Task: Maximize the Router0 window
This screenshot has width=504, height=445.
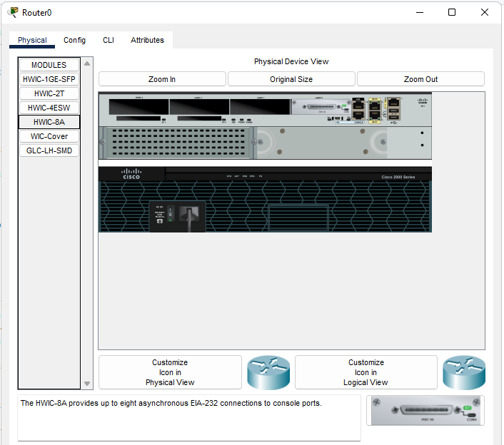Action: pyautogui.click(x=452, y=12)
